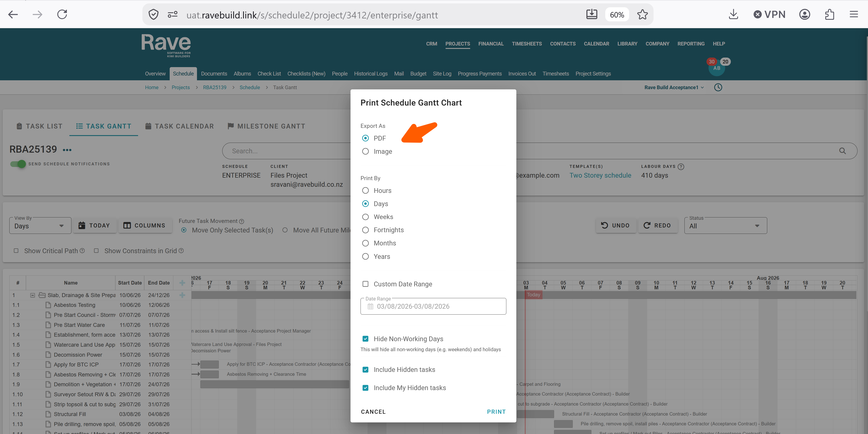The height and width of the screenshot is (434, 868).
Task: Select PDF export option
Action: click(365, 138)
